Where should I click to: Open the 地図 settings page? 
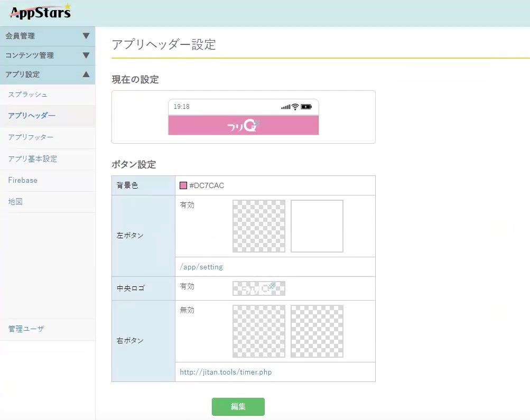click(15, 202)
